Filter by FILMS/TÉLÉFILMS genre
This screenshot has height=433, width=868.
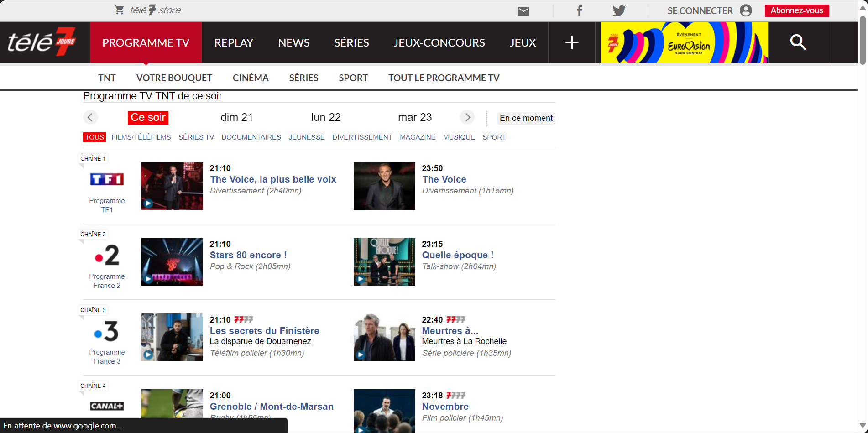(x=141, y=137)
